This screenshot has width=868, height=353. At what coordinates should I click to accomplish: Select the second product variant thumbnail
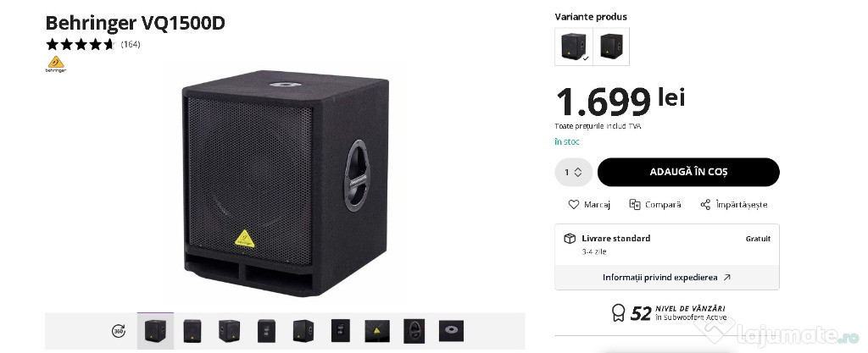coord(611,47)
